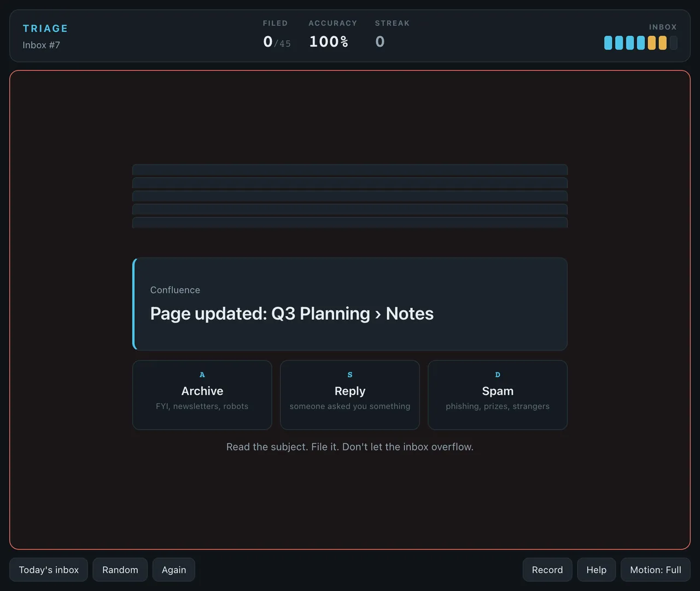Click the Again button
Screen dimensions: 700x591
pos(174,570)
